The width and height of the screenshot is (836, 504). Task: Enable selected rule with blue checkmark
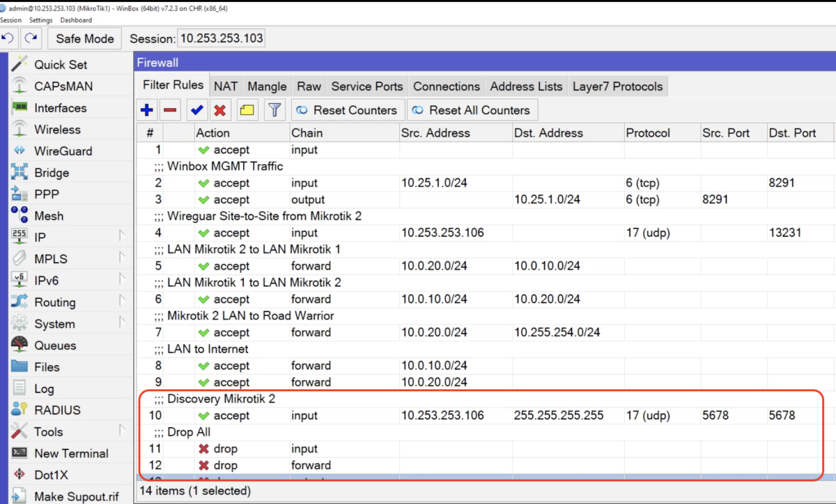[x=197, y=110]
